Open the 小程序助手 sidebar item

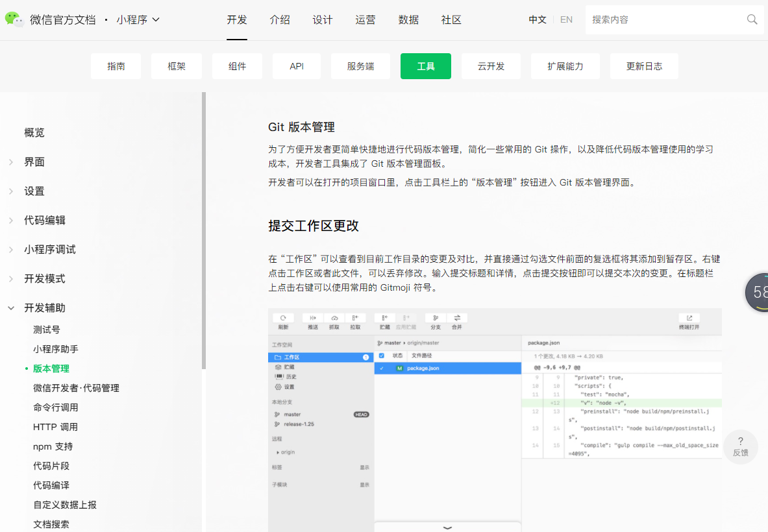point(56,349)
